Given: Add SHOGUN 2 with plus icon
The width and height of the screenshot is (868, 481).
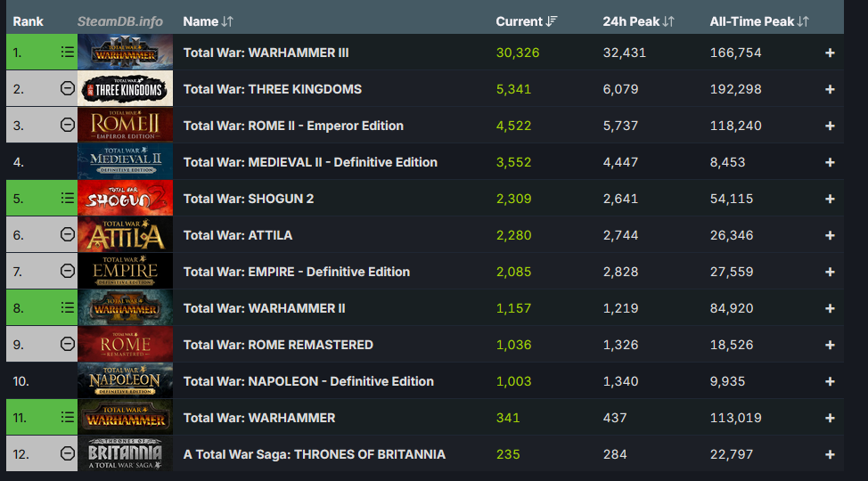Looking at the screenshot, I should click(x=830, y=199).
